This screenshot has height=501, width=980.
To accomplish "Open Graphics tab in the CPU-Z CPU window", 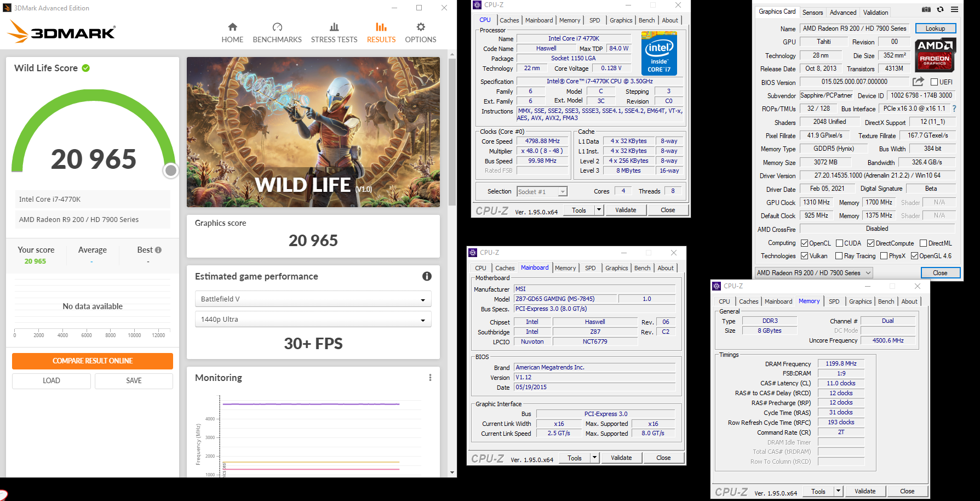I will 621,20.
